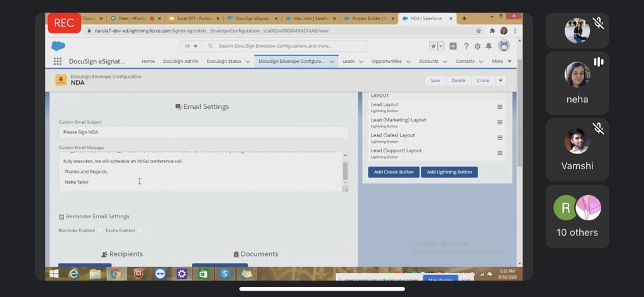
Task: Open more record actions dropdown
Action: tap(500, 81)
